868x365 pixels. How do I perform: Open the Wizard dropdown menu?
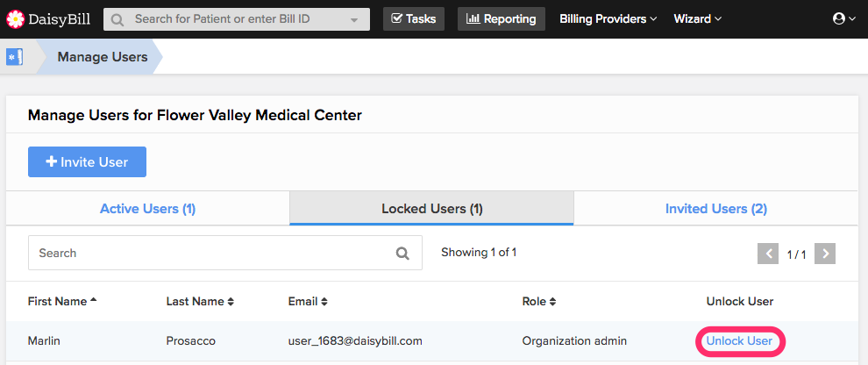pyautogui.click(x=697, y=18)
